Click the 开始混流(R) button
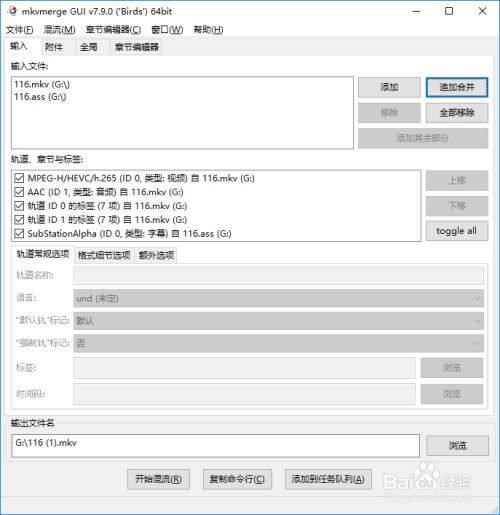This screenshot has height=515, width=500. (x=158, y=479)
